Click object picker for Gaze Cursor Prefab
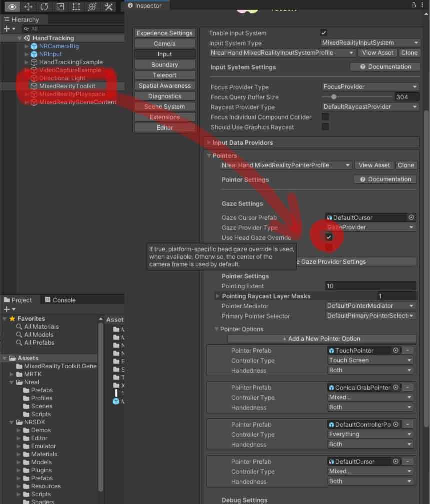This screenshot has height=504, width=430. tap(411, 218)
